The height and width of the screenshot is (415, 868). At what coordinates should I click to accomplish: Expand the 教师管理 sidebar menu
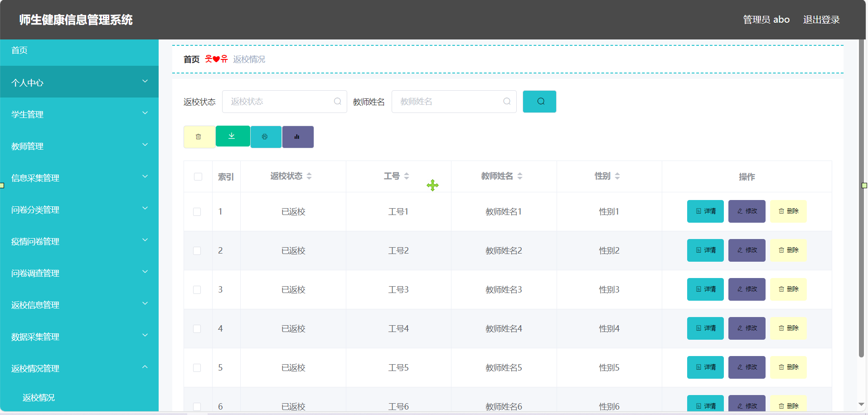79,146
